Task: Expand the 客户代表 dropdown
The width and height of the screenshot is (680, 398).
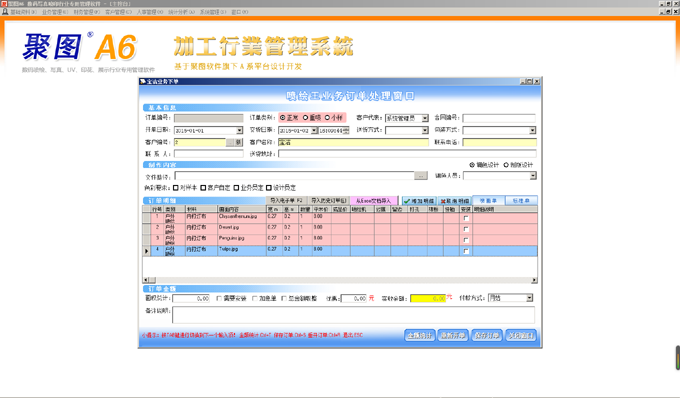Action: point(425,118)
